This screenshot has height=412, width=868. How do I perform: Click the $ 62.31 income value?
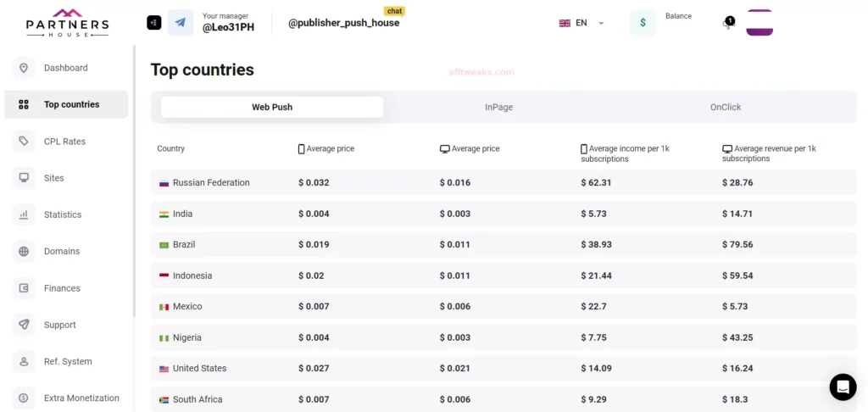(596, 183)
